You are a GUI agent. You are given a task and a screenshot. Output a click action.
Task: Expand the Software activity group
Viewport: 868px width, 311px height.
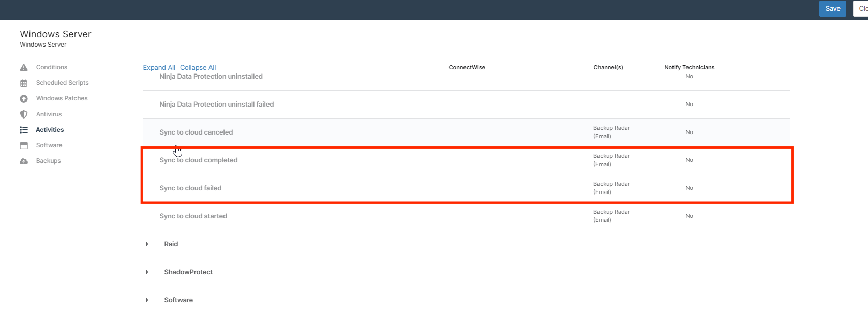(147, 300)
